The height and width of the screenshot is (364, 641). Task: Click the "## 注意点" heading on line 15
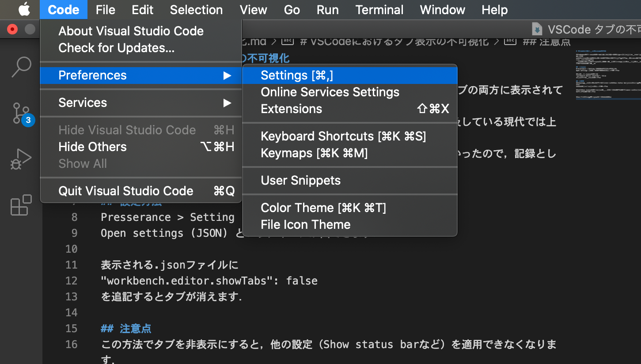click(x=126, y=329)
